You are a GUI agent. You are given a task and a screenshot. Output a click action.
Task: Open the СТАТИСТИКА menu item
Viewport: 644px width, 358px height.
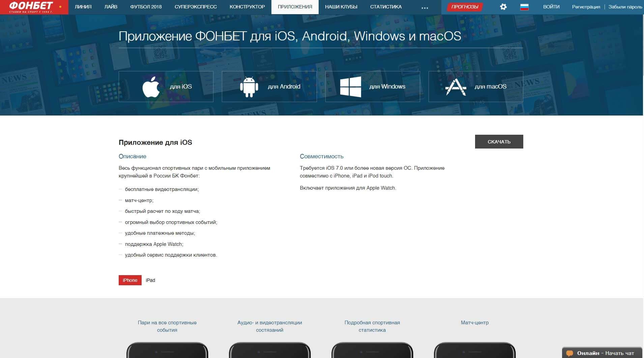click(x=386, y=7)
